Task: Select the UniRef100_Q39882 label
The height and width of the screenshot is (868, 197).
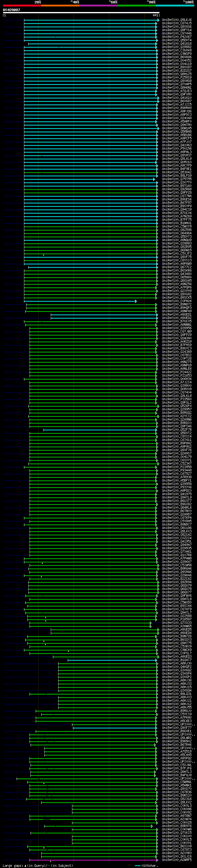Action: coord(177,47)
